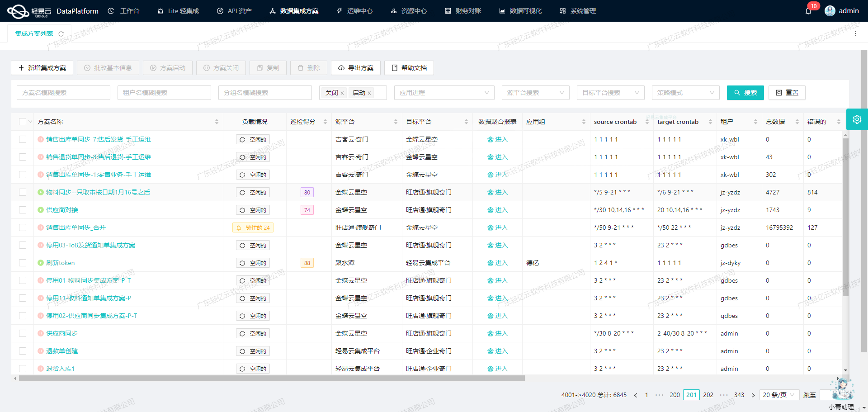Click 新增集成方案 button

point(42,68)
